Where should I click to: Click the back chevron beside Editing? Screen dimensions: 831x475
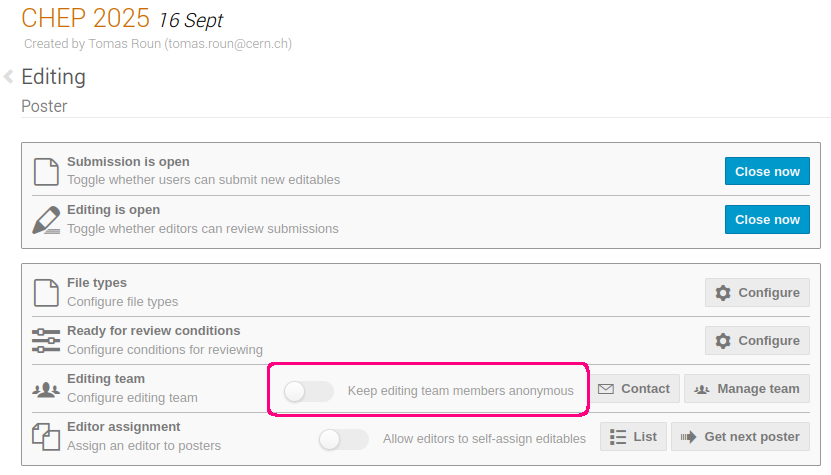[x=8, y=76]
